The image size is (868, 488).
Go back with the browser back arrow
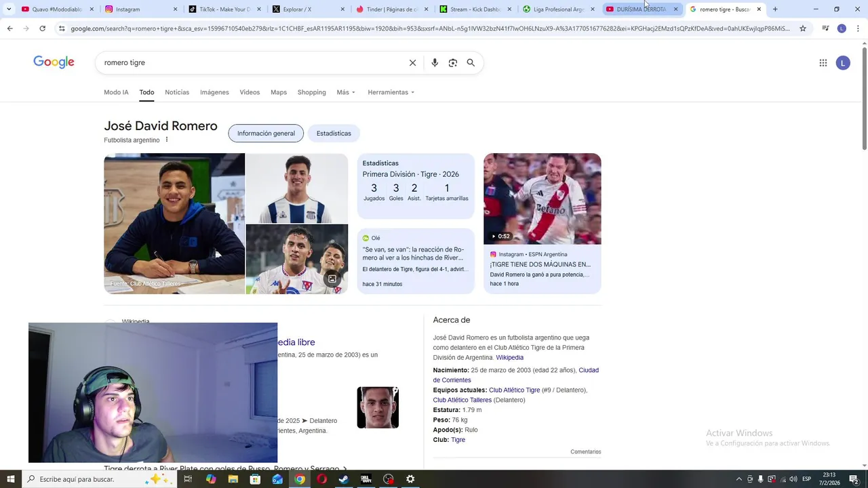click(9, 28)
